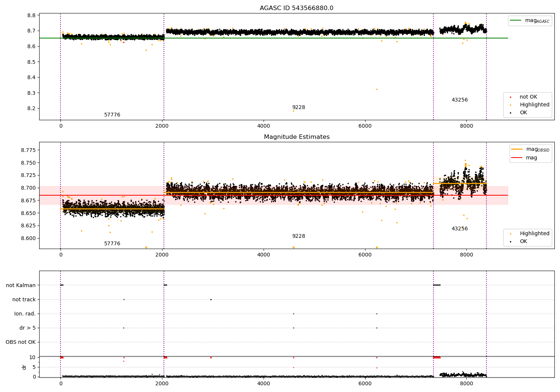Click x-axis tick 4000 under top plot
Screen dimensions: 560x392
pyautogui.click(x=264, y=126)
